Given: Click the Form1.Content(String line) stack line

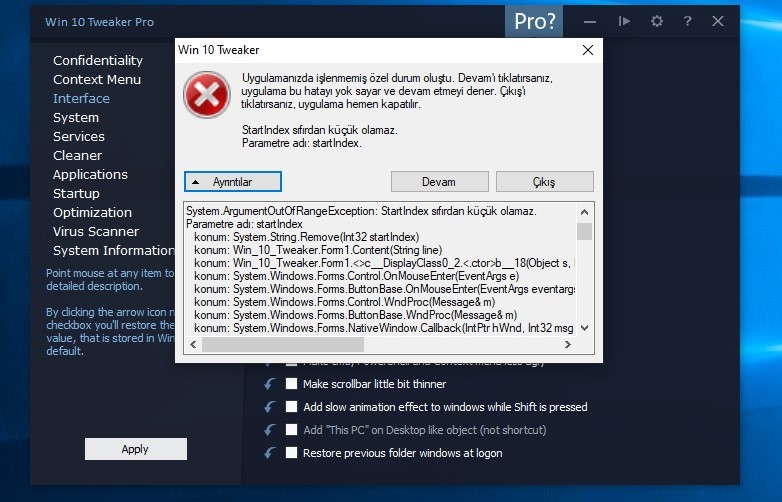Looking at the screenshot, I should pyautogui.click(x=318, y=250).
